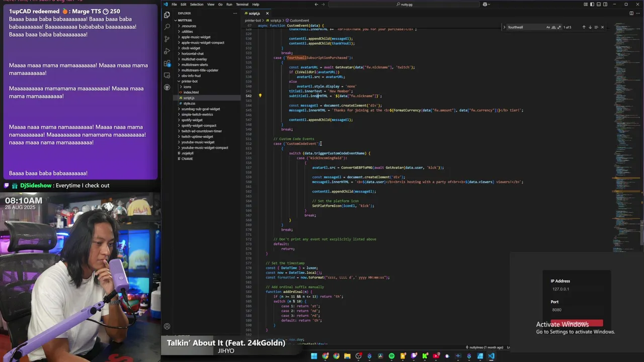Click the 'fourthwall' find input field
The image size is (644, 362).
pyautogui.click(x=526, y=27)
